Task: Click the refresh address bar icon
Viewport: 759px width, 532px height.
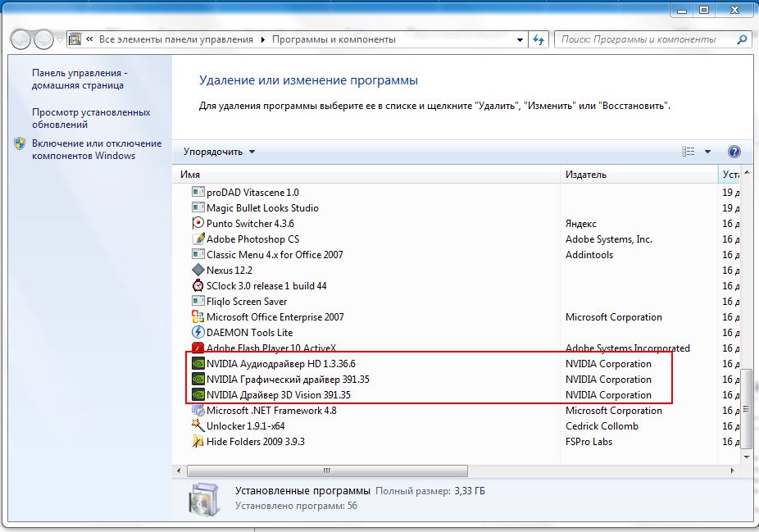Action: click(539, 39)
